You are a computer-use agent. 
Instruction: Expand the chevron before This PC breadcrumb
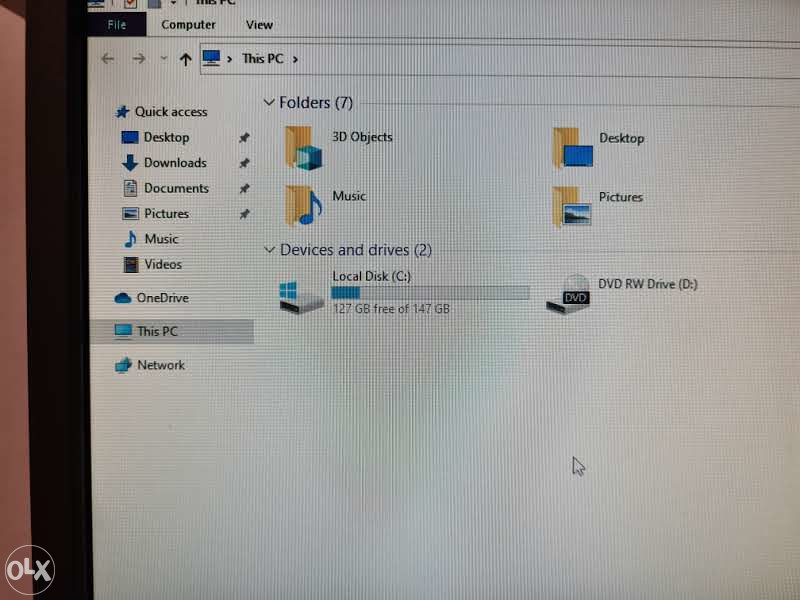[x=230, y=59]
